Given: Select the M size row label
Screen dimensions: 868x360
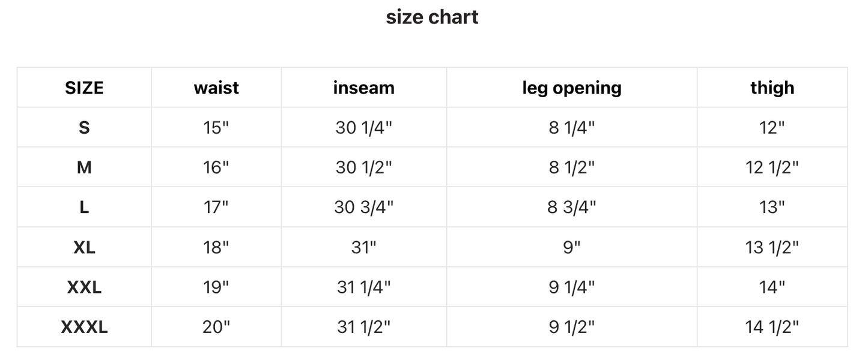Looking at the screenshot, I should (84, 167).
